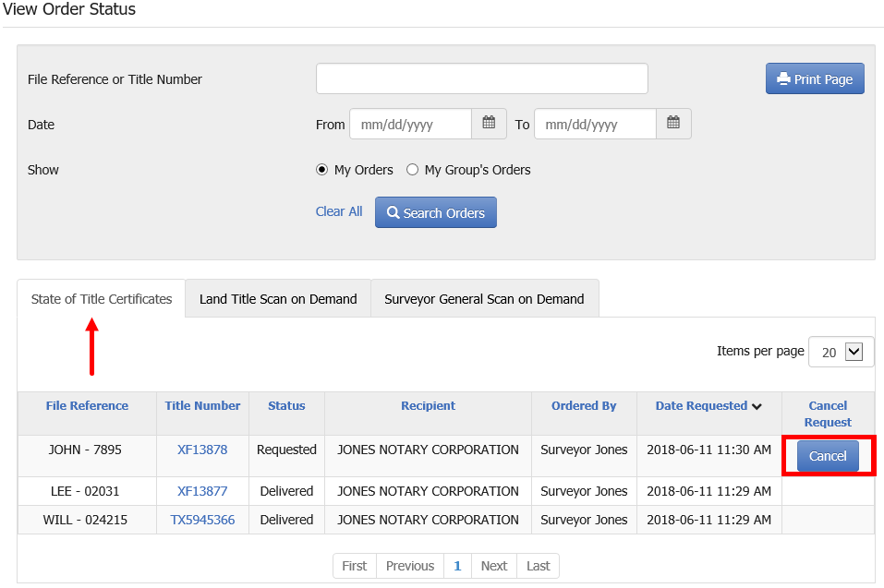Image resolution: width=884 pixels, height=588 pixels.
Task: Open the Items per page dropdown
Action: coord(841,352)
